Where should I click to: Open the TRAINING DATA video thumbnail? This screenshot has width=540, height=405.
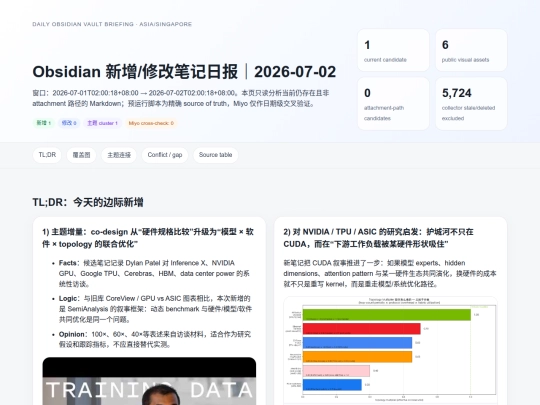click(149, 381)
